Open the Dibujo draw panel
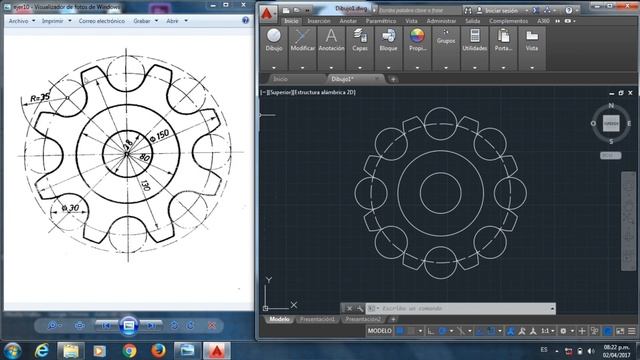This screenshot has height=360, width=640. (x=274, y=40)
